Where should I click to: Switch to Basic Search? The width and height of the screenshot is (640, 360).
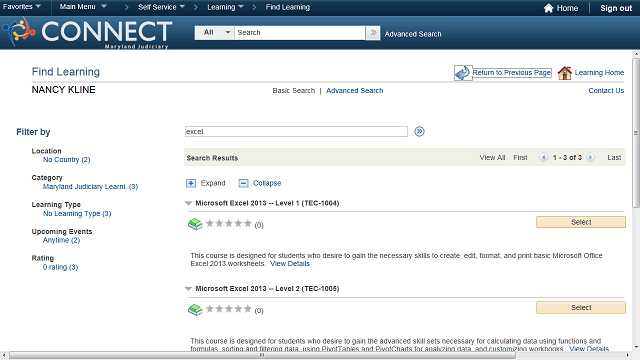click(293, 91)
